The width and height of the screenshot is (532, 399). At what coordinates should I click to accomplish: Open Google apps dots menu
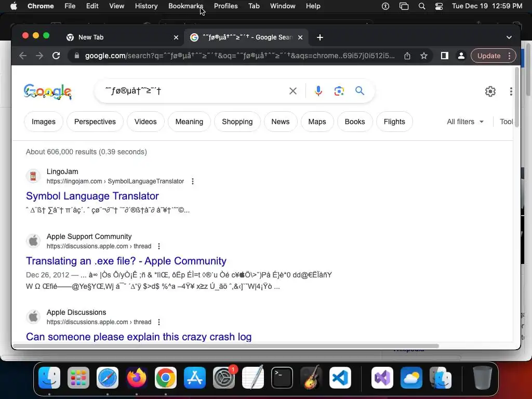[511, 91]
